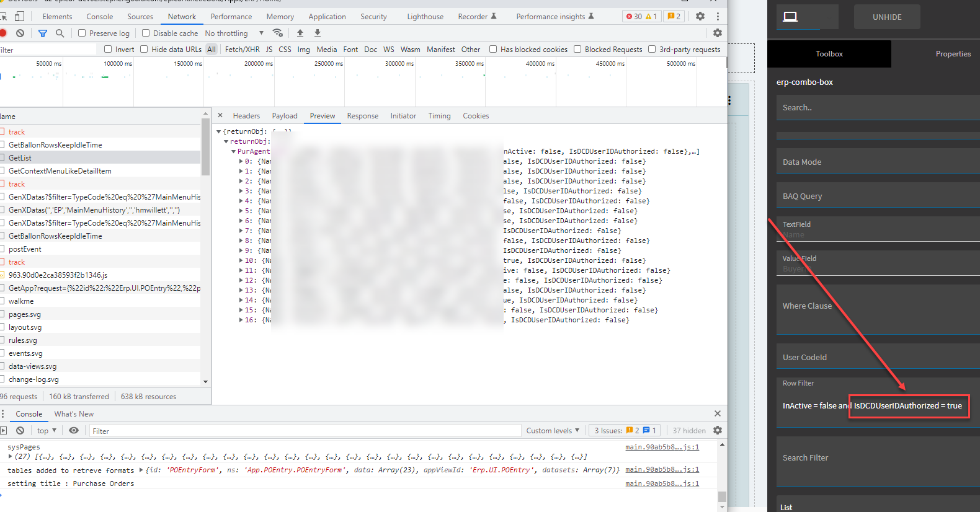The height and width of the screenshot is (512, 980).
Task: Open the top JavaScript context dropdown
Action: 47,430
